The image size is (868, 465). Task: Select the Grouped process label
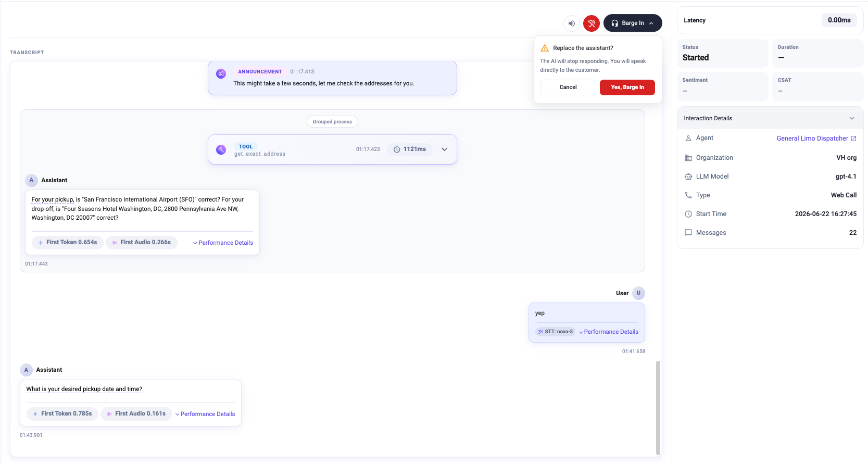pos(332,122)
